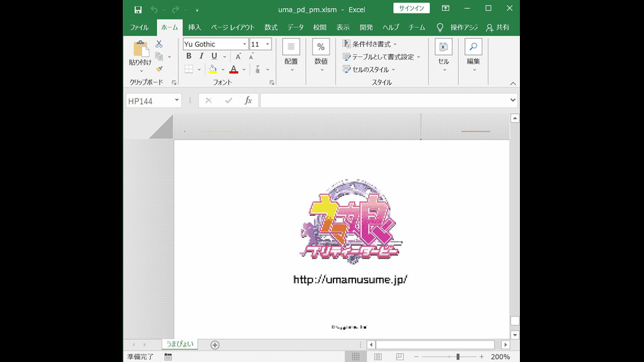The image size is (644, 362).
Task: Open Quick Access Toolbar customization arrow
Action: pos(197,10)
